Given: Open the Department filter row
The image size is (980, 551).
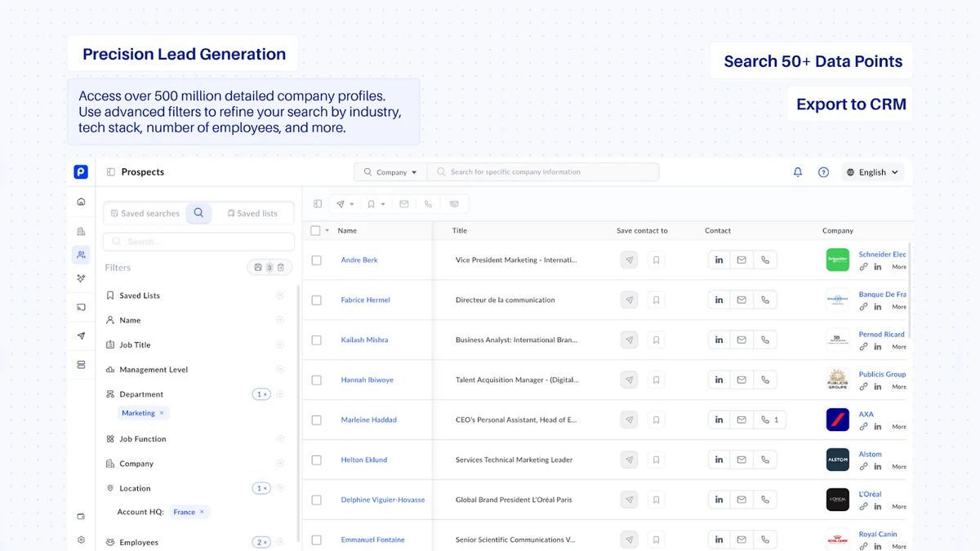Looking at the screenshot, I should pos(194,393).
